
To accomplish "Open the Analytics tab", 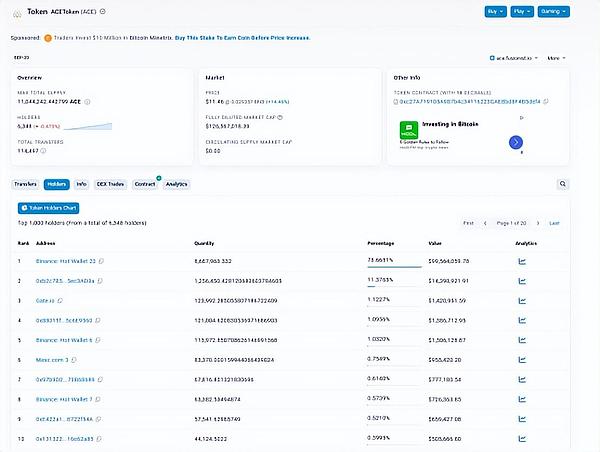I will [x=176, y=184].
